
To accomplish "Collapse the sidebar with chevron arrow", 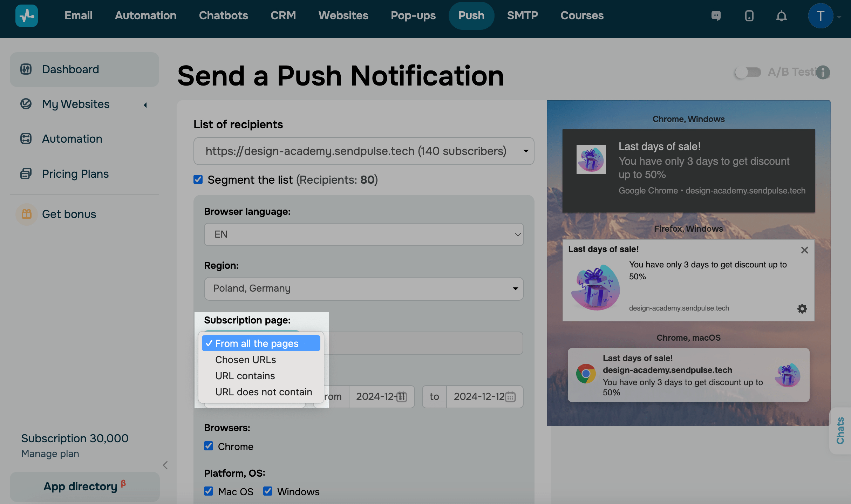I will point(165,465).
